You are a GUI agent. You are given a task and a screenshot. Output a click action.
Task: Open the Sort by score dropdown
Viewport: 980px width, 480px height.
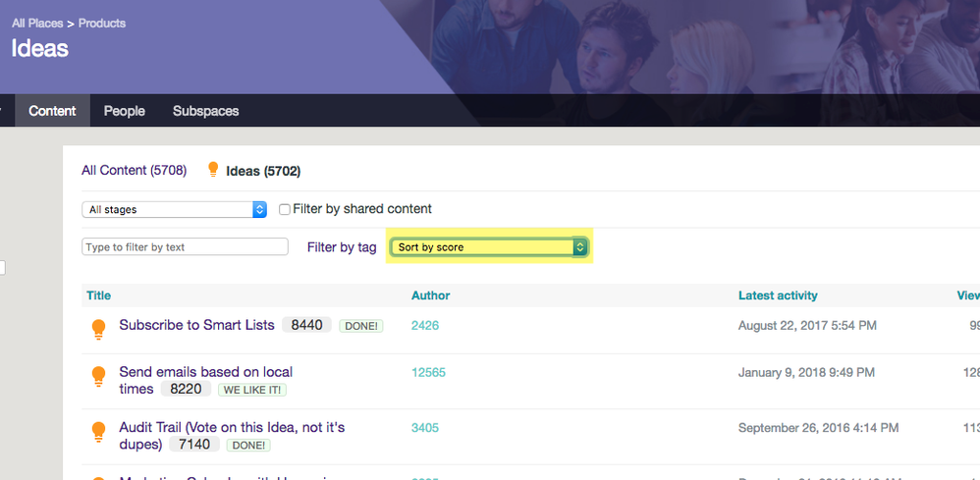[x=489, y=247]
